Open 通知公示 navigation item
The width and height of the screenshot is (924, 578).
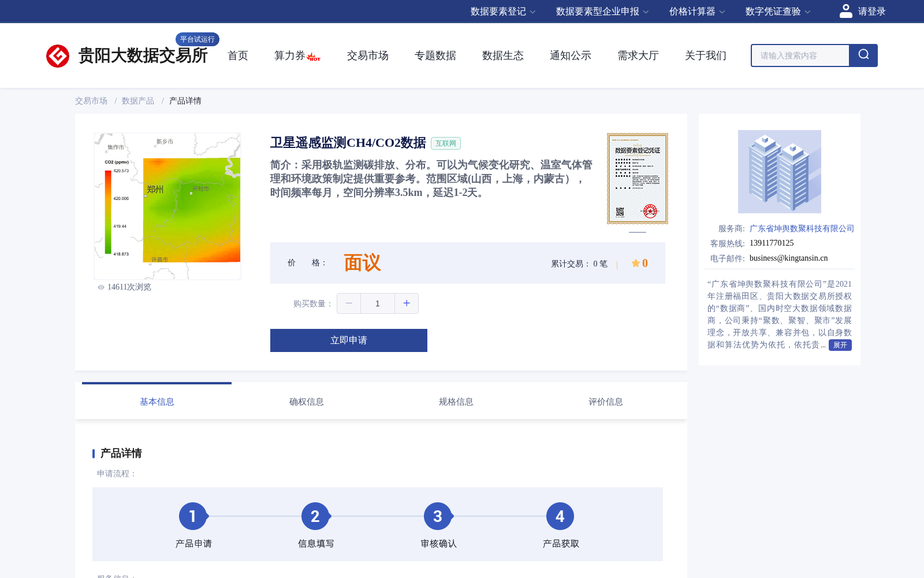(x=571, y=55)
